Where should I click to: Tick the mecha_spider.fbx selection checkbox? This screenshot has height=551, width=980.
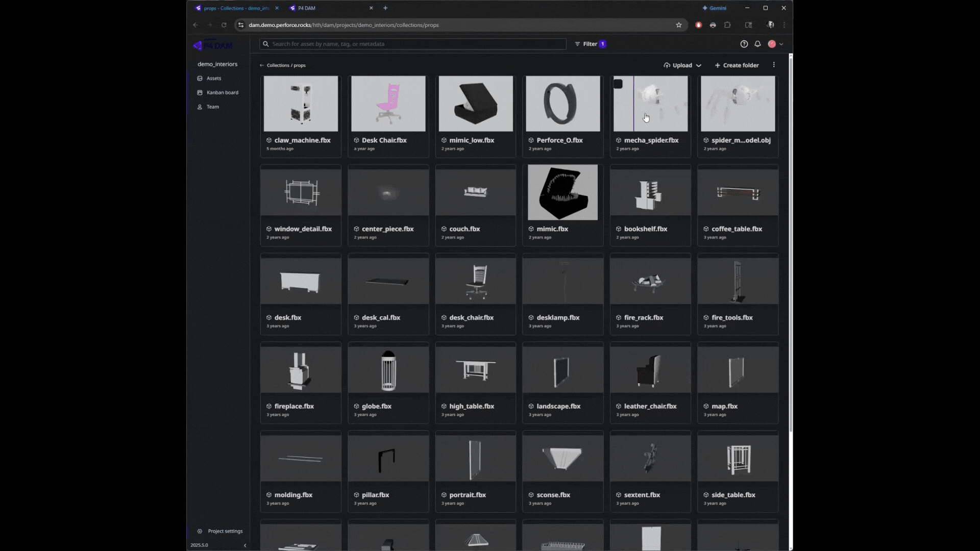[x=618, y=84]
